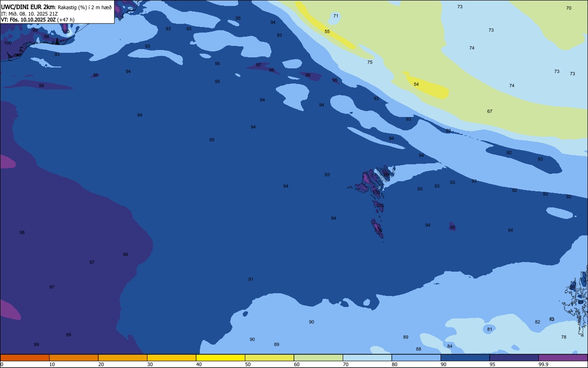
Task: Click the humidity value 55 on the map
Action: point(327,32)
